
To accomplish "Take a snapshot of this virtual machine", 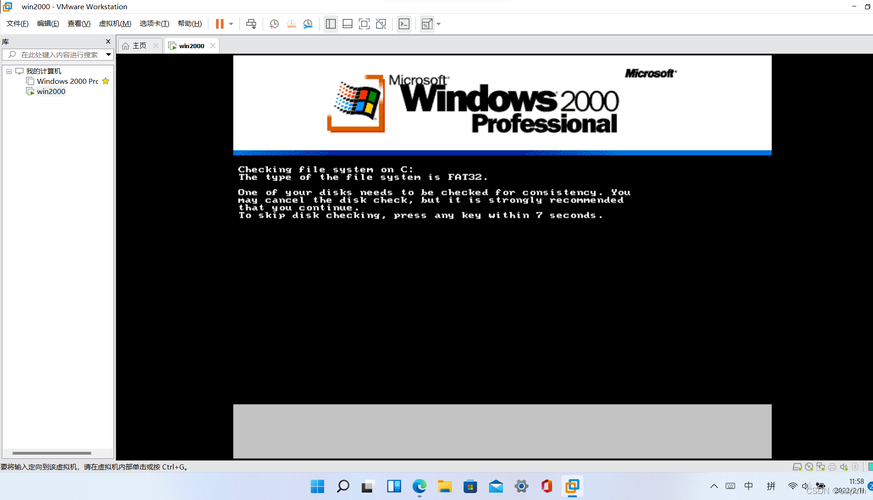I will click(x=274, y=24).
